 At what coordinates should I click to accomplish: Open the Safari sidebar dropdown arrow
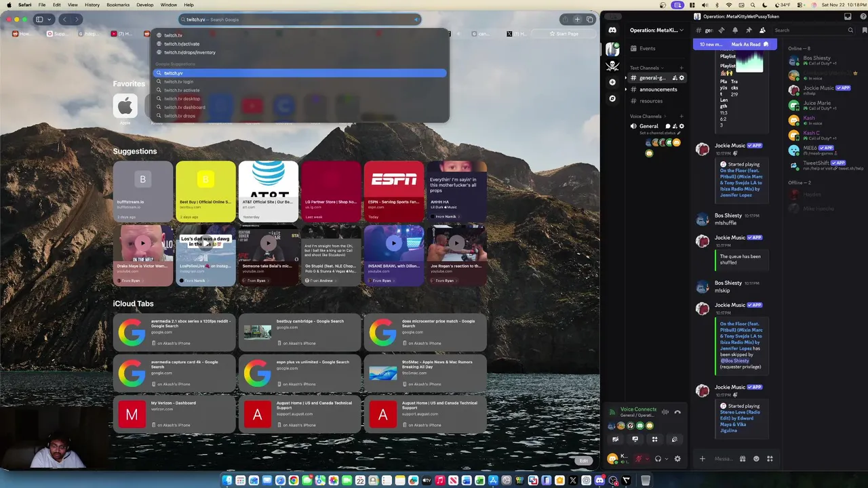point(49,20)
